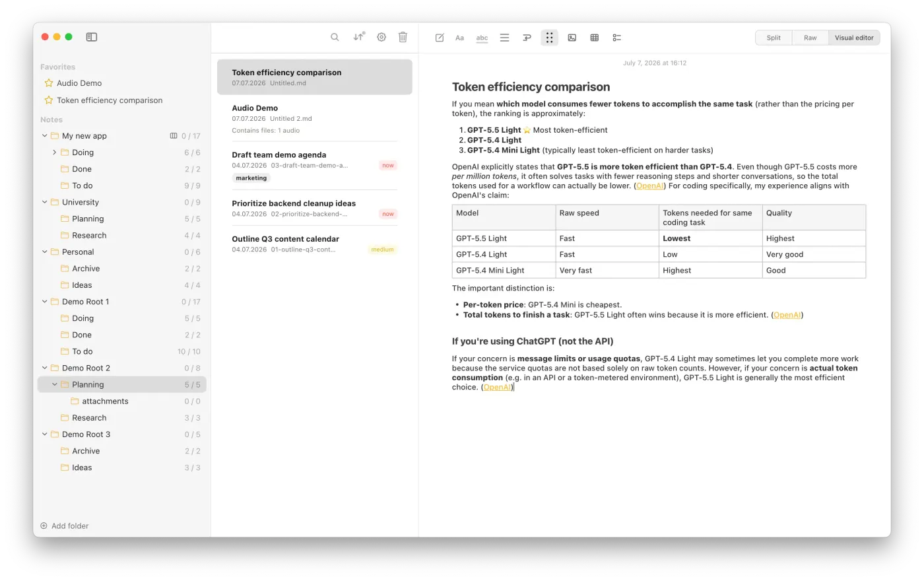Screen dimensions: 924x581
Task: Click the 'Very good' table cell
Action: [814, 254]
